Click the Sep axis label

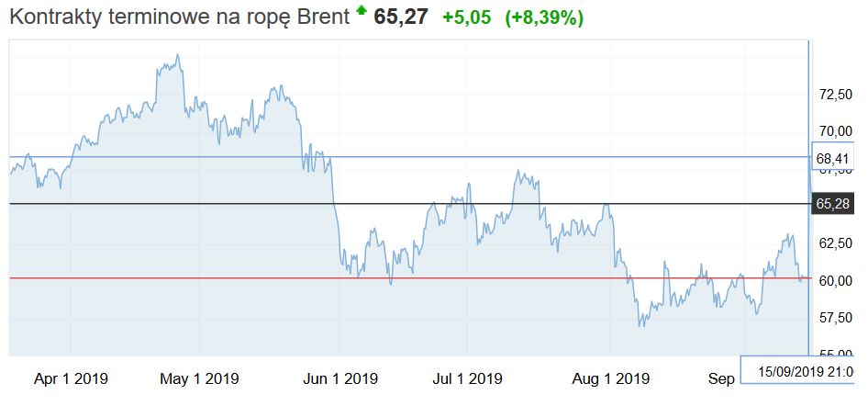point(721,378)
